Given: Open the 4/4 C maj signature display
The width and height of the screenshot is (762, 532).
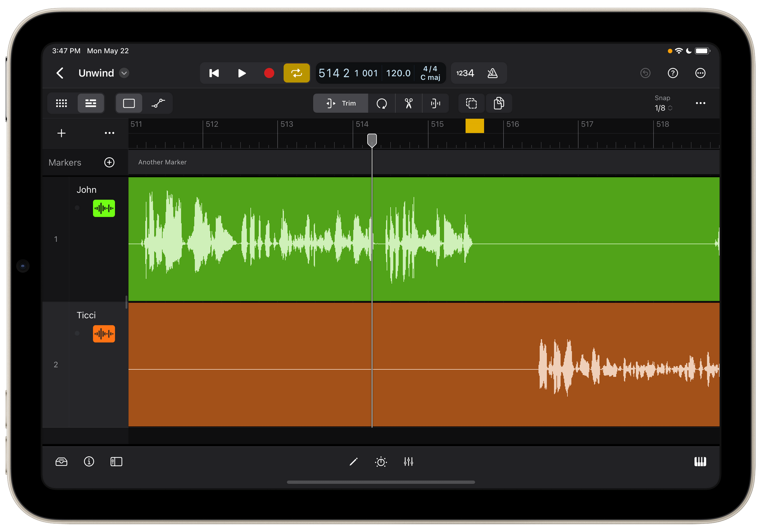Looking at the screenshot, I should (430, 73).
